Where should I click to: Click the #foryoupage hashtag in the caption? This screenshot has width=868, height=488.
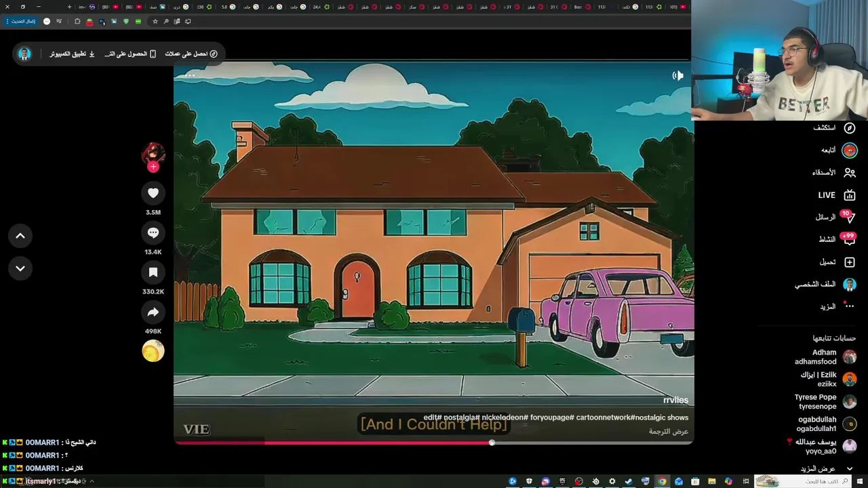(553, 418)
